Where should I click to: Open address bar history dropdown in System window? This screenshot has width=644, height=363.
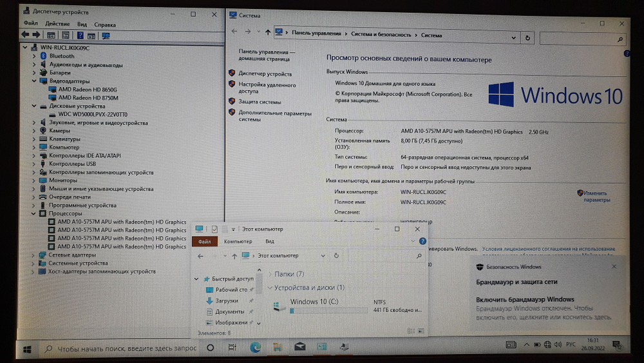(x=513, y=38)
